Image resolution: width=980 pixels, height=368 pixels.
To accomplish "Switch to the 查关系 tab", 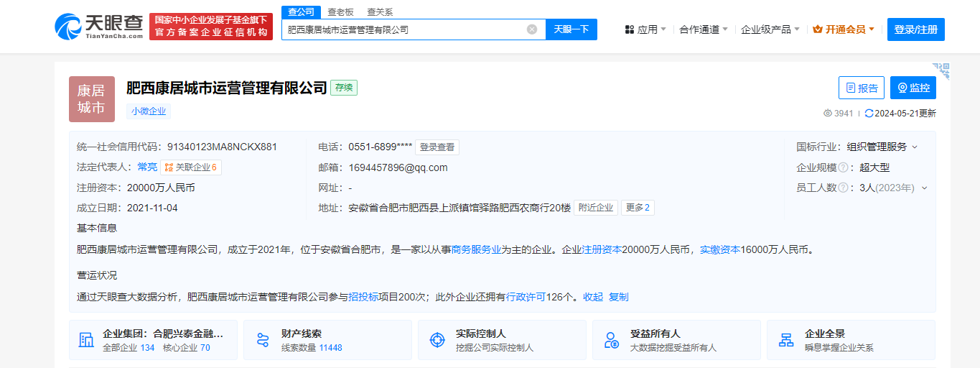I will pos(380,12).
